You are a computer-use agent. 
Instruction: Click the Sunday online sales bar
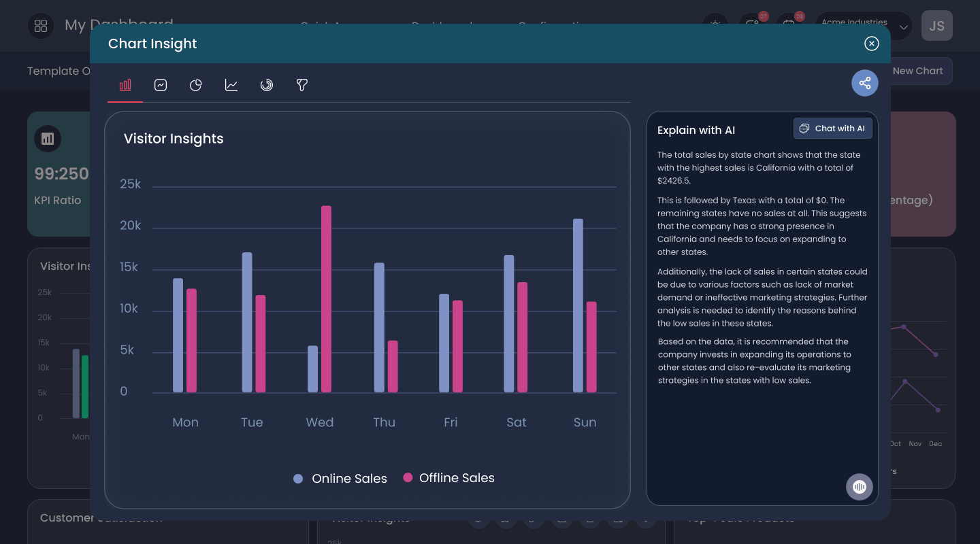click(578, 305)
